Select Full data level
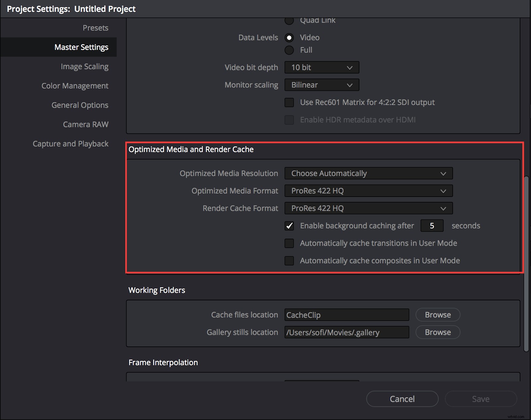 (x=289, y=50)
